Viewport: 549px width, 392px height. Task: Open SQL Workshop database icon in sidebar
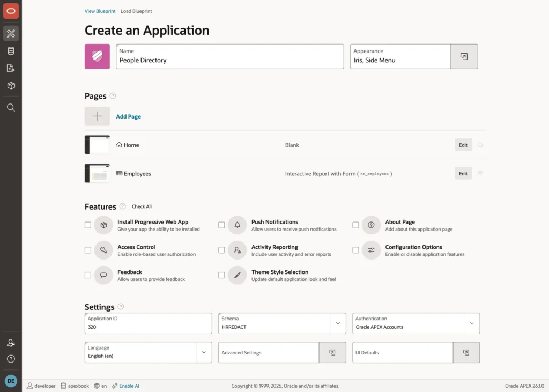click(x=11, y=51)
